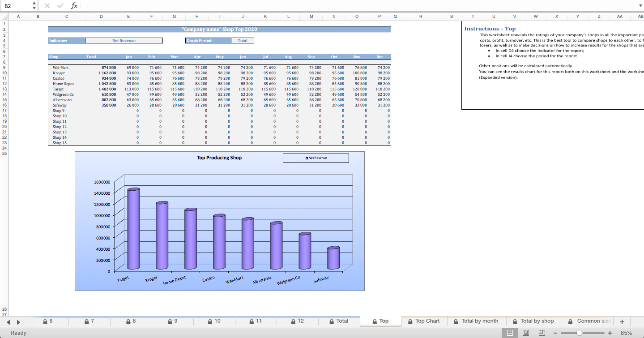Switch to Common size sheet tab
The width and height of the screenshot is (644, 338).
click(x=589, y=321)
